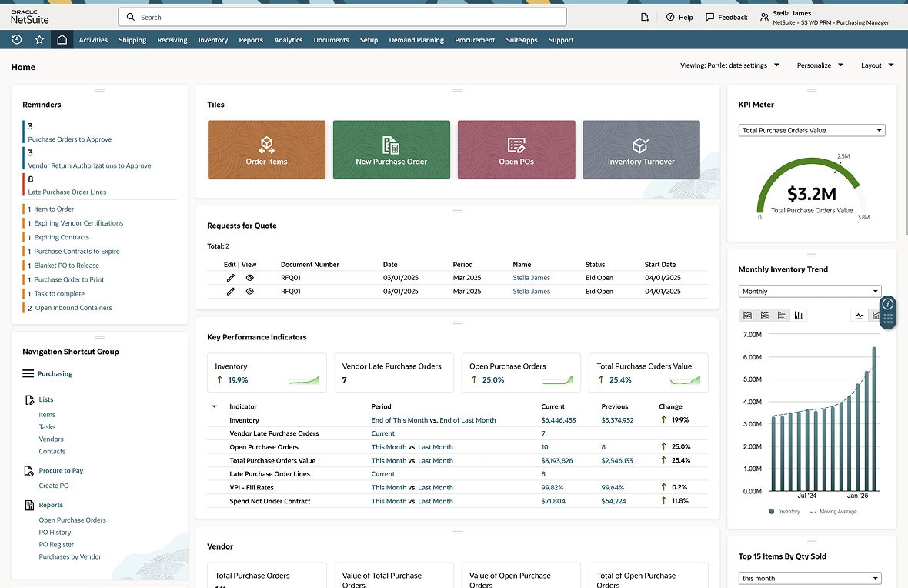View RFQ01 with the eye icon
908x588 pixels.
click(x=248, y=277)
